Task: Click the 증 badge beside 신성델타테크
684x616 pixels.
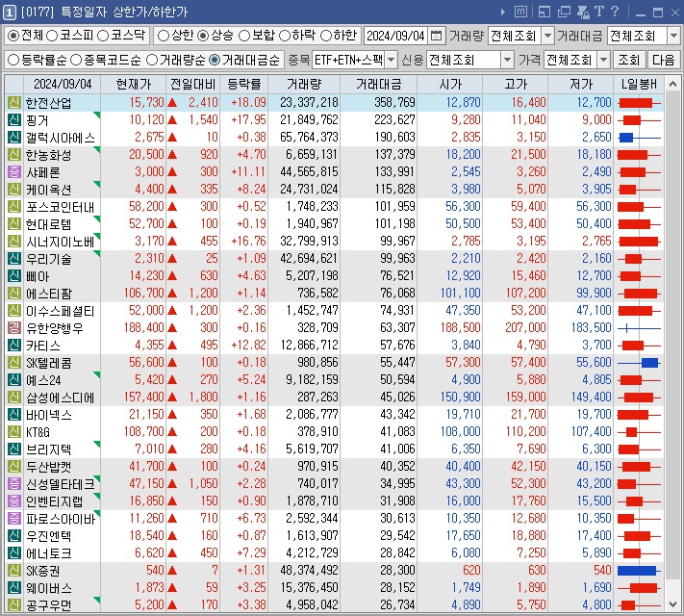Action: (x=14, y=484)
